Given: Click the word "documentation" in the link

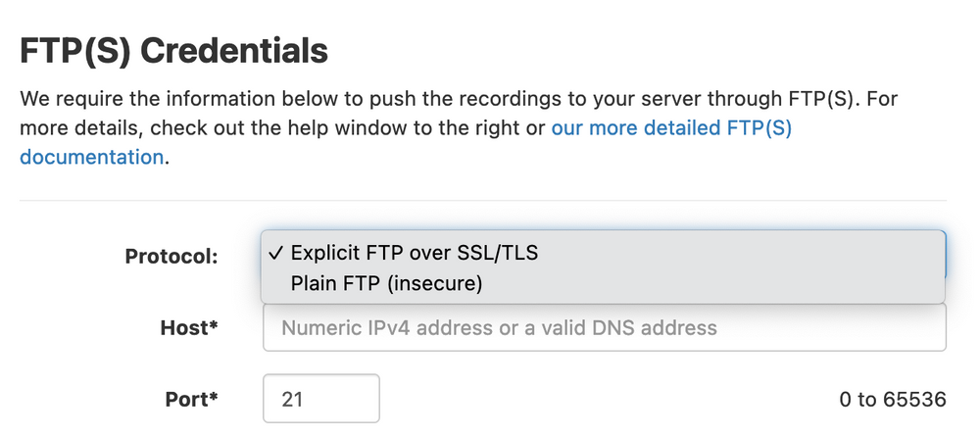Looking at the screenshot, I should click(91, 157).
